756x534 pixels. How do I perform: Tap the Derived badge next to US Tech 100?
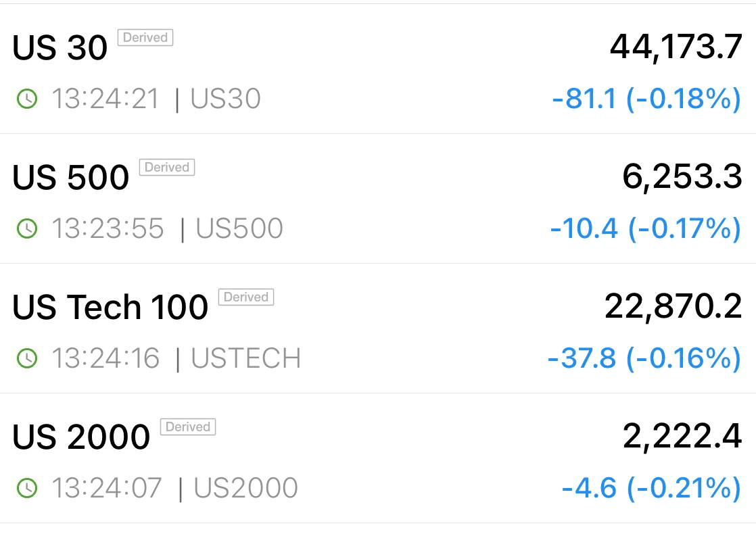pyautogui.click(x=246, y=297)
